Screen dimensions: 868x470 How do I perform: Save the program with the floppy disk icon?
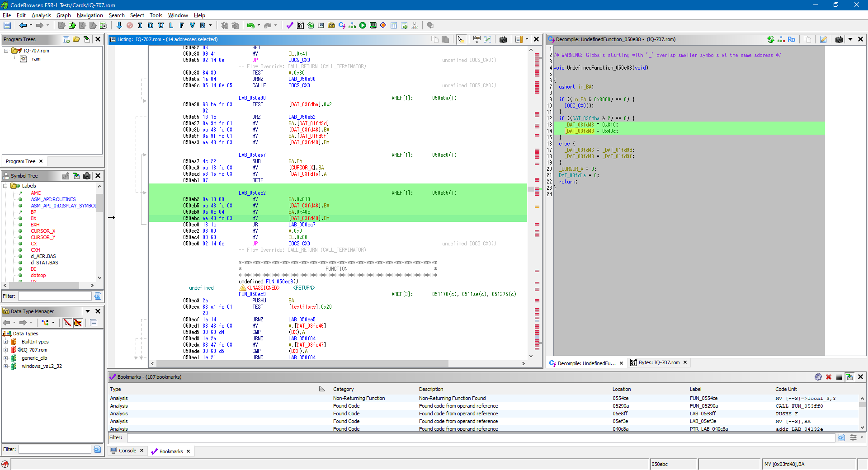(7, 25)
